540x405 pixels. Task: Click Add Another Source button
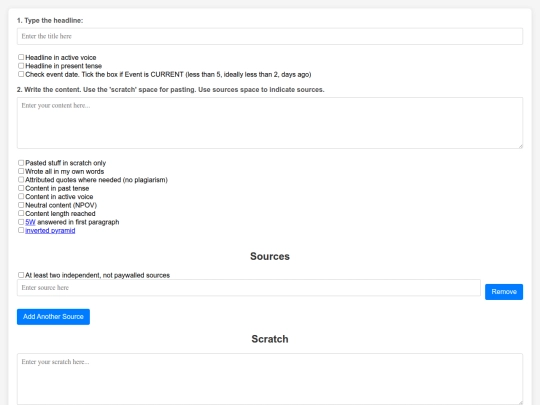53,316
